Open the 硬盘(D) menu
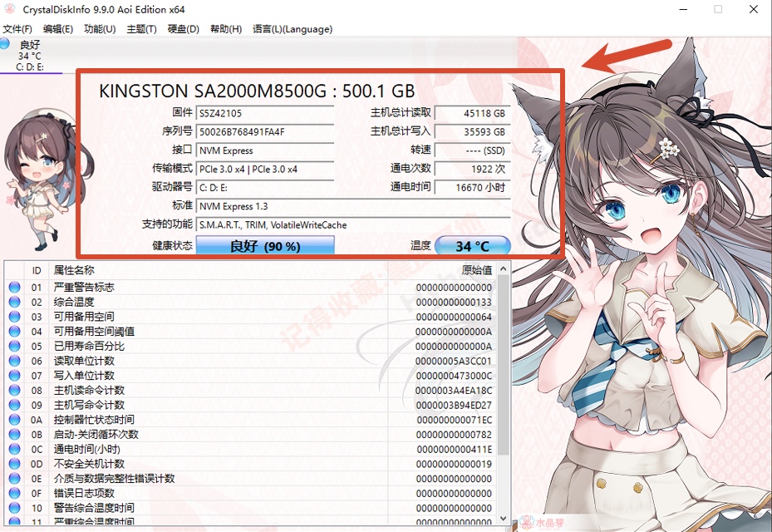This screenshot has height=532, width=772. 183,29
